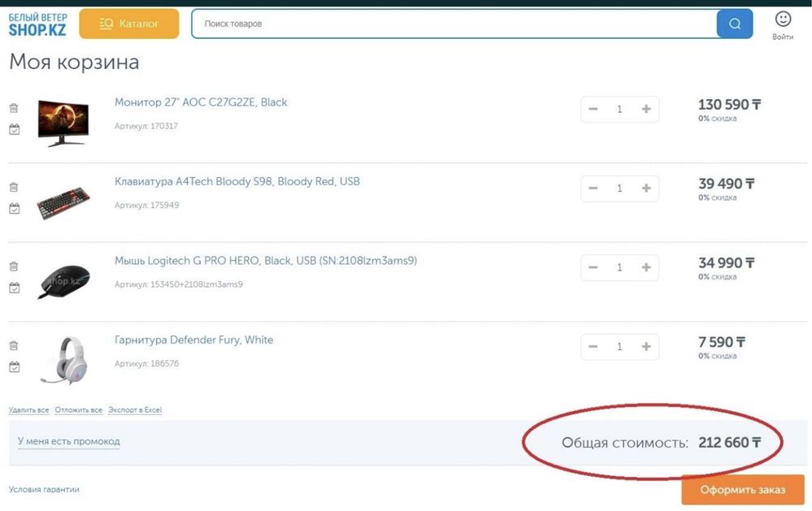Open Монитор 27" AOC C27G2ZE product link
This screenshot has width=812, height=511.
[201, 102]
